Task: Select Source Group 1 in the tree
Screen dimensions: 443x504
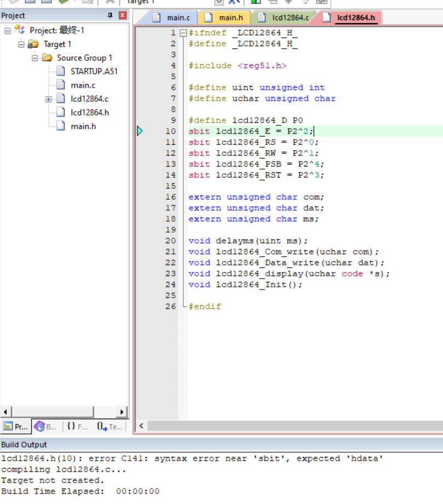Action: coord(84,58)
